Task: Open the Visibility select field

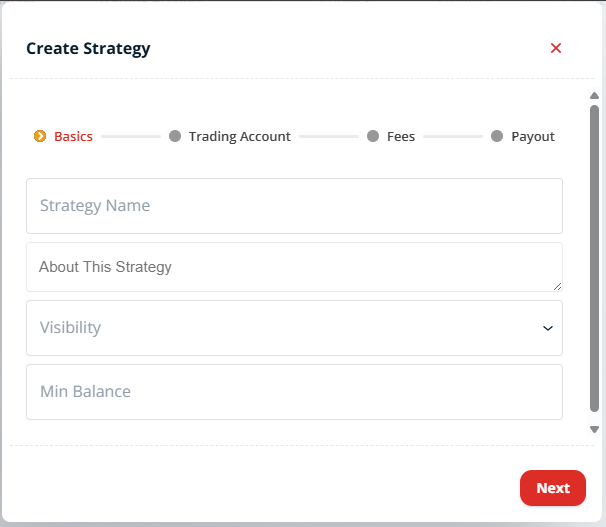Action: [x=294, y=328]
